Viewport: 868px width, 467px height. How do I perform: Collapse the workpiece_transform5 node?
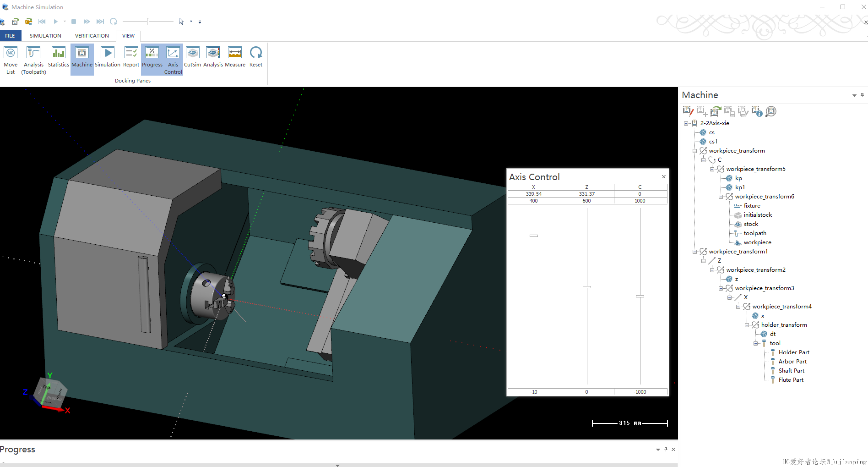[712, 169]
